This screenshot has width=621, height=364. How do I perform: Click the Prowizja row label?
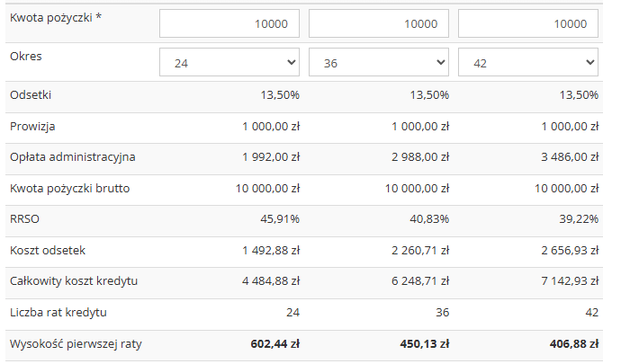32,127
